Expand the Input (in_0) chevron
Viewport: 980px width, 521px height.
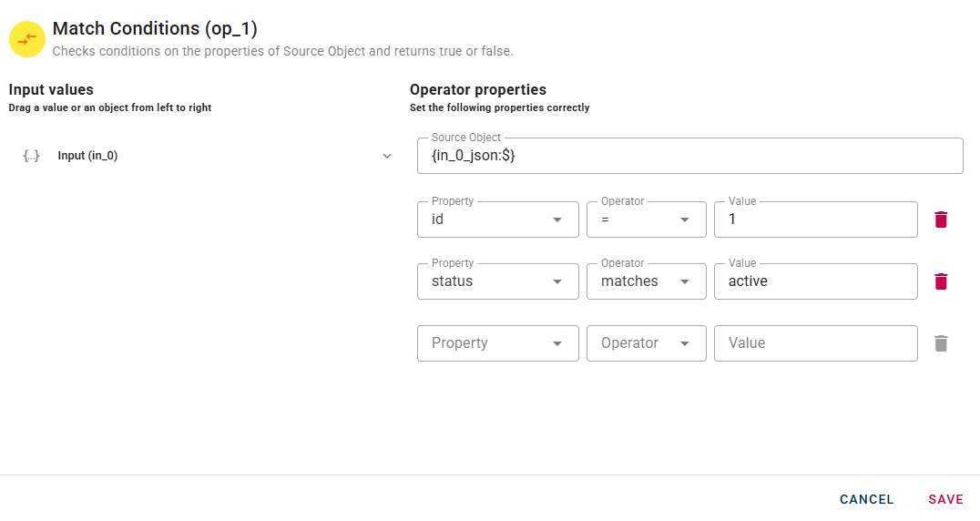pos(387,156)
